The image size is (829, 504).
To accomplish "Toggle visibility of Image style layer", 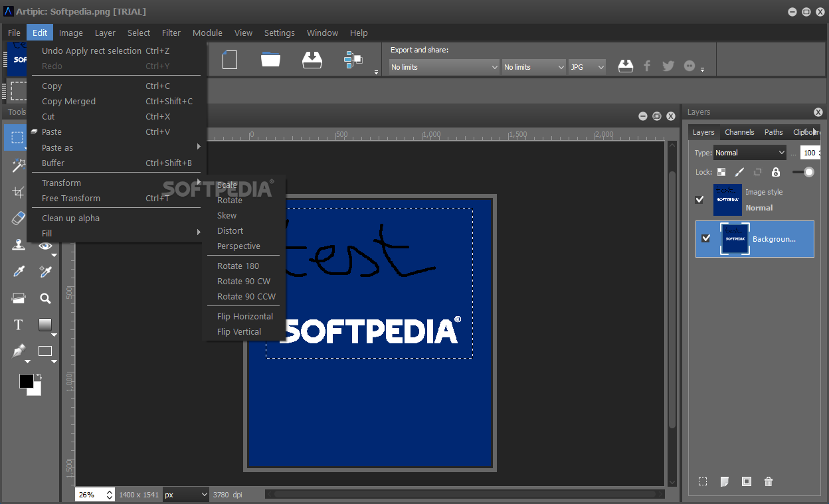I will tap(699, 199).
